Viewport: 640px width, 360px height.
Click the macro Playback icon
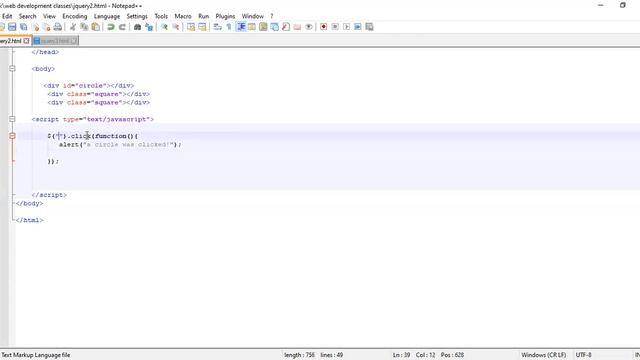click(x=347, y=27)
